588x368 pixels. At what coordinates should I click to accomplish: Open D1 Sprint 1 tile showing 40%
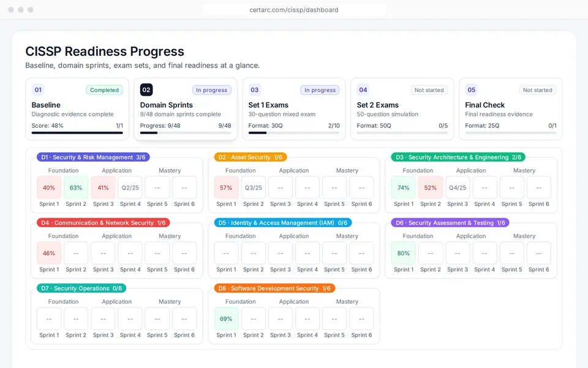(x=49, y=188)
